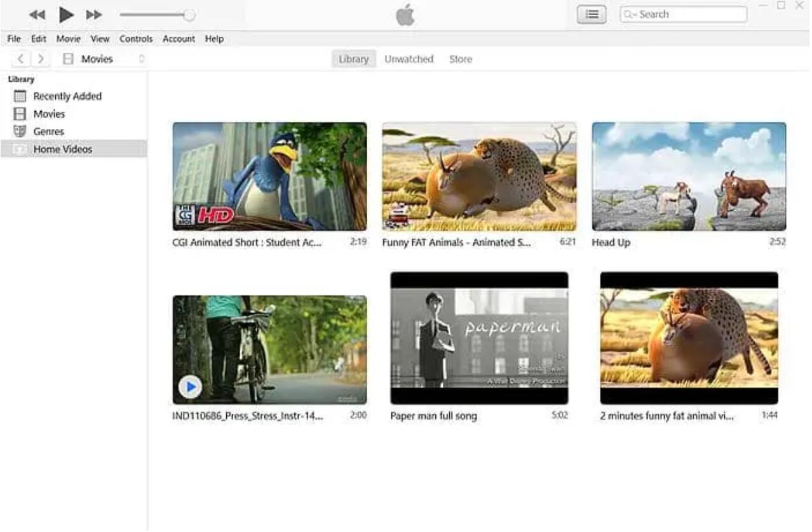Click the HD badge on the CGI thumbnail
The image size is (812, 532).
click(215, 216)
